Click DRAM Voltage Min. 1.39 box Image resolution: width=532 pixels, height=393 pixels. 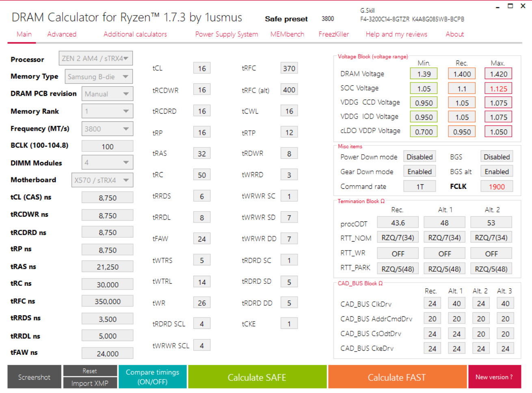[424, 74]
